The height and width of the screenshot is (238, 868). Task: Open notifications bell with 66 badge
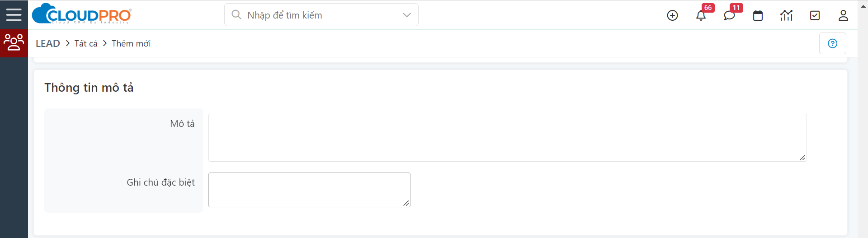tap(701, 15)
